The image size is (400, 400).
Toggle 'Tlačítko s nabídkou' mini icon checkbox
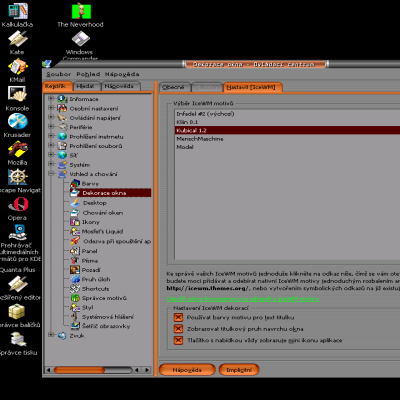click(x=178, y=340)
